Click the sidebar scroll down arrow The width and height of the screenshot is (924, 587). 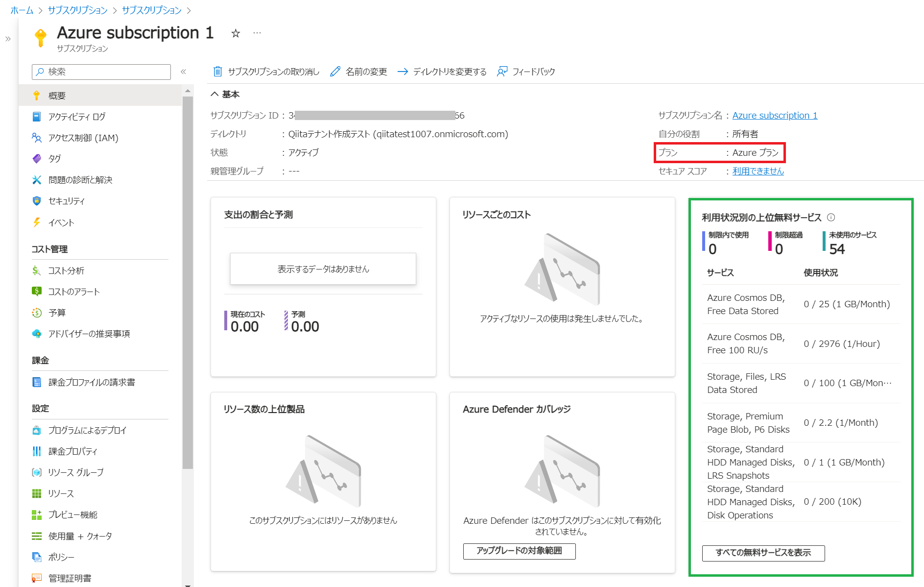point(188,585)
